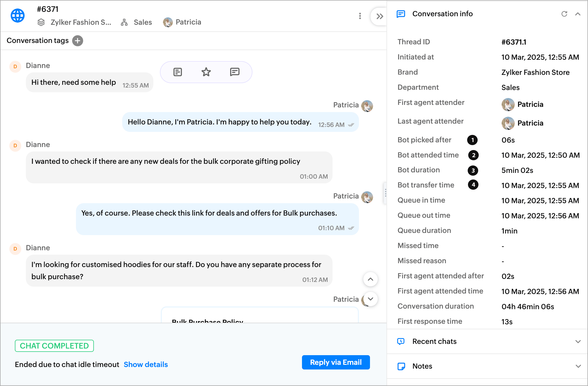The height and width of the screenshot is (386, 588).
Task: Click the comment icon in message toolbar
Action: coord(235,72)
